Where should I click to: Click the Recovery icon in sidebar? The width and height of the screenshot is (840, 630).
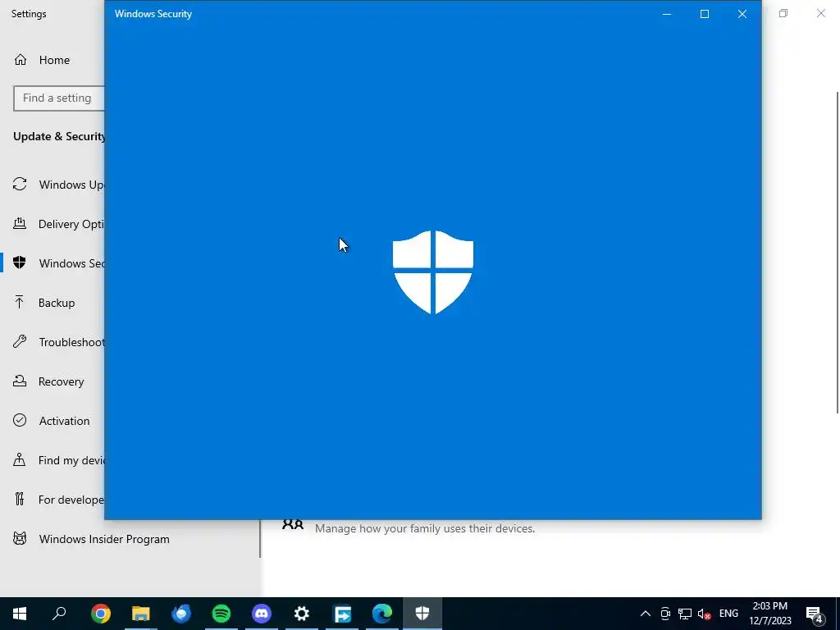click(x=20, y=381)
